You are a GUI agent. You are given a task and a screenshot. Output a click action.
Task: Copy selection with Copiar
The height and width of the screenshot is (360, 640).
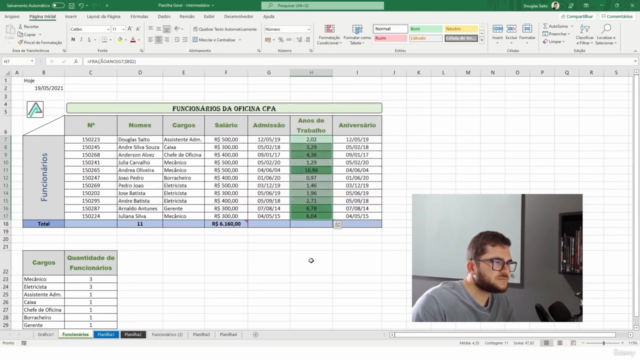point(27,35)
